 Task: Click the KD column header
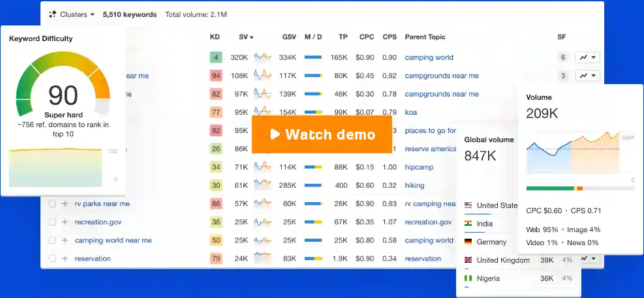[x=215, y=37]
